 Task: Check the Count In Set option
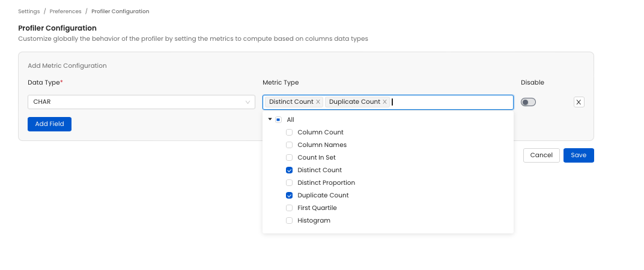[290, 158]
